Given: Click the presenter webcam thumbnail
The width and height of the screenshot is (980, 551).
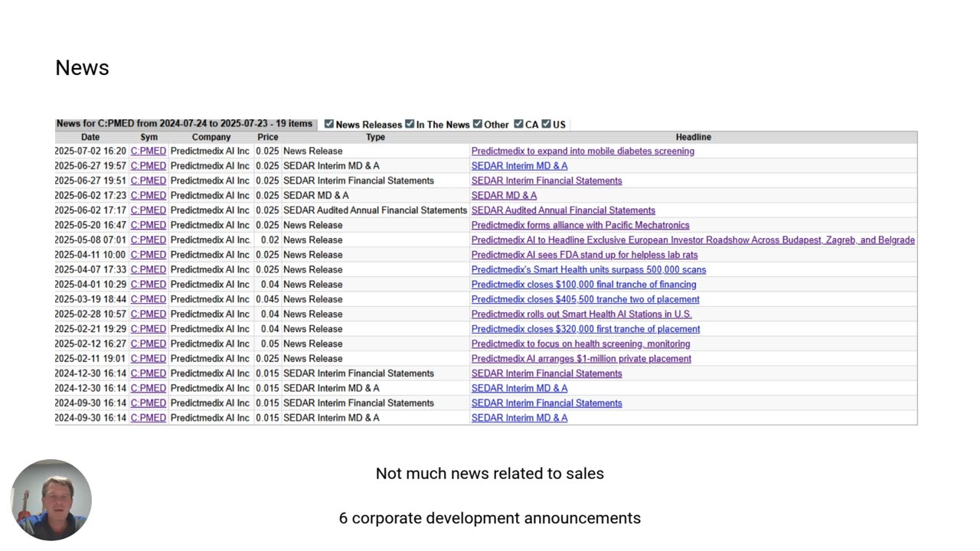Looking at the screenshot, I should coord(51,500).
